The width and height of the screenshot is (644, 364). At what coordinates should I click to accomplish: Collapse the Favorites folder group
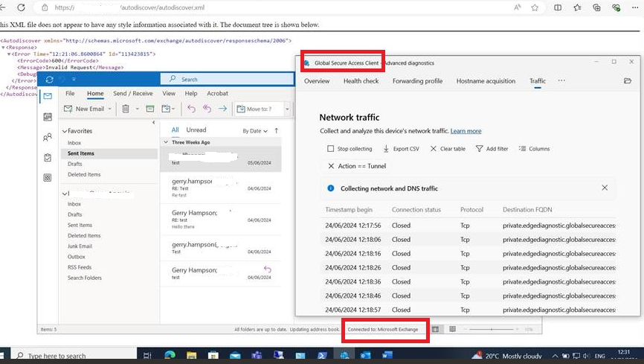coord(65,131)
